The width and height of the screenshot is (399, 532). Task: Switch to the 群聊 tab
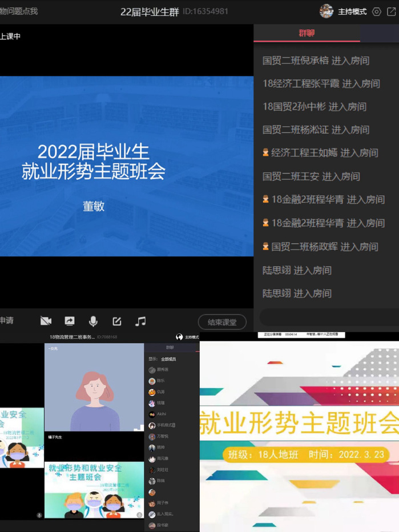click(307, 33)
